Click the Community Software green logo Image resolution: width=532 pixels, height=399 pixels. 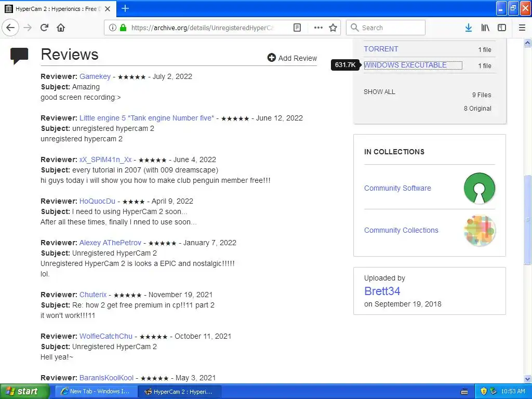click(x=479, y=188)
